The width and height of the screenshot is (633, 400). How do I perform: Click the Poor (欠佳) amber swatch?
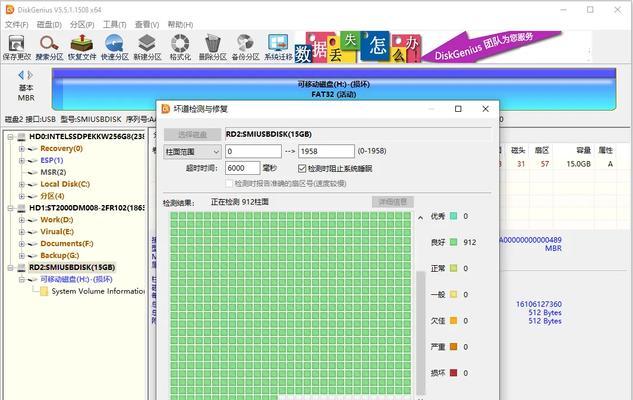pyautogui.click(x=453, y=320)
